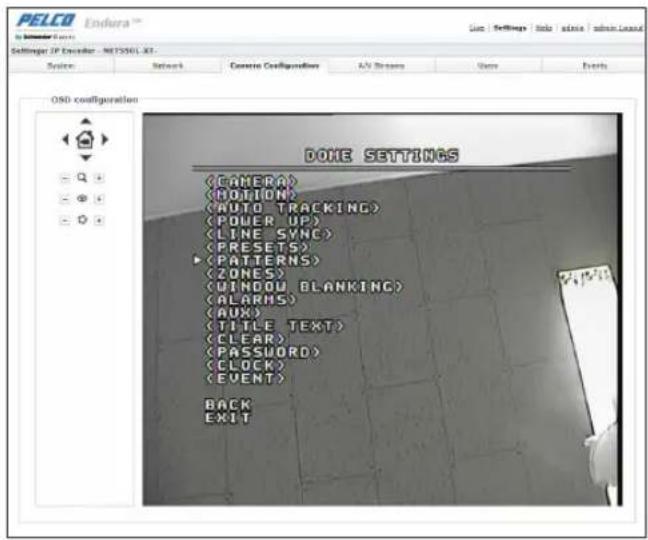Click the magnifier zoom icon
This screenshot has height=540, width=648.
coord(82,178)
